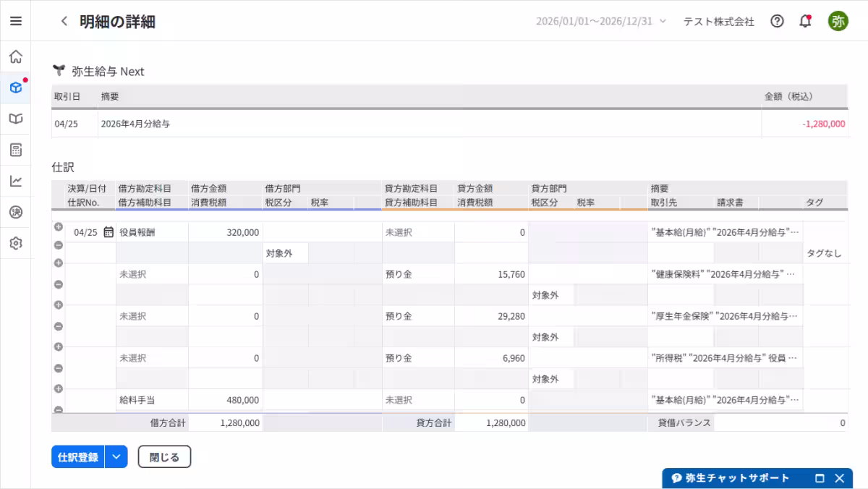This screenshot has width=868, height=489.
Task: Open the book ledger sidebar icon
Action: [15, 119]
